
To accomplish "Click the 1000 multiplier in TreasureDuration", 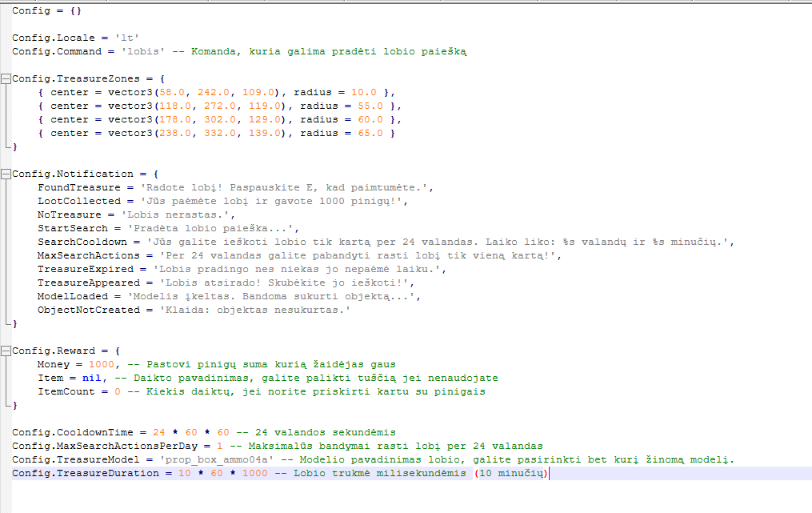I will pyautogui.click(x=255, y=473).
